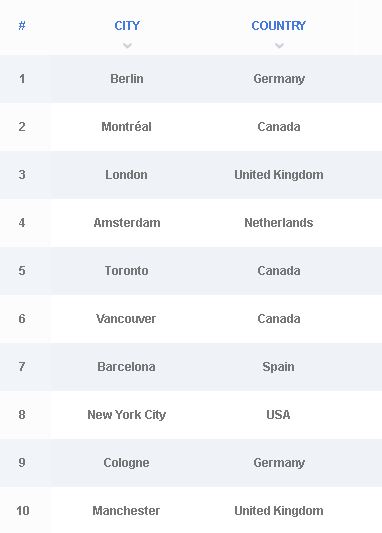Click the sort chevron under CITY
The image size is (382, 533).
(x=127, y=45)
